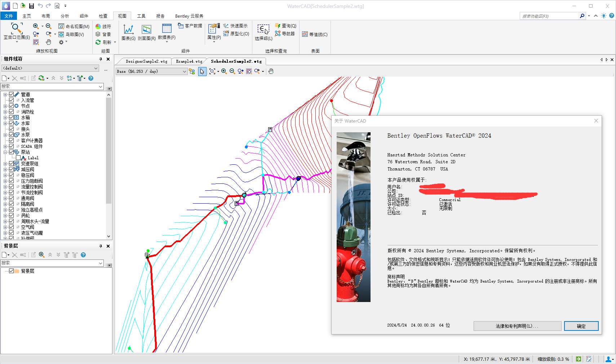Toggle the 减压阀 checkbox
Viewport: 616px width, 364px height.
pyautogui.click(x=11, y=169)
